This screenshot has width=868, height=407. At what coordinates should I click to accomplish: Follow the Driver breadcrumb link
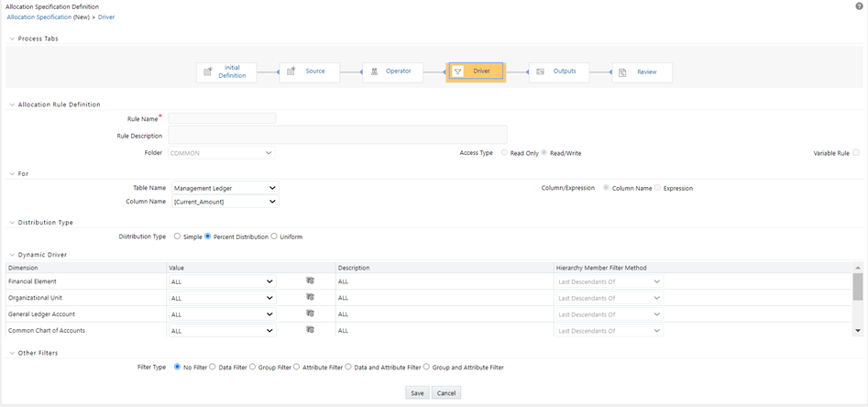tap(106, 17)
